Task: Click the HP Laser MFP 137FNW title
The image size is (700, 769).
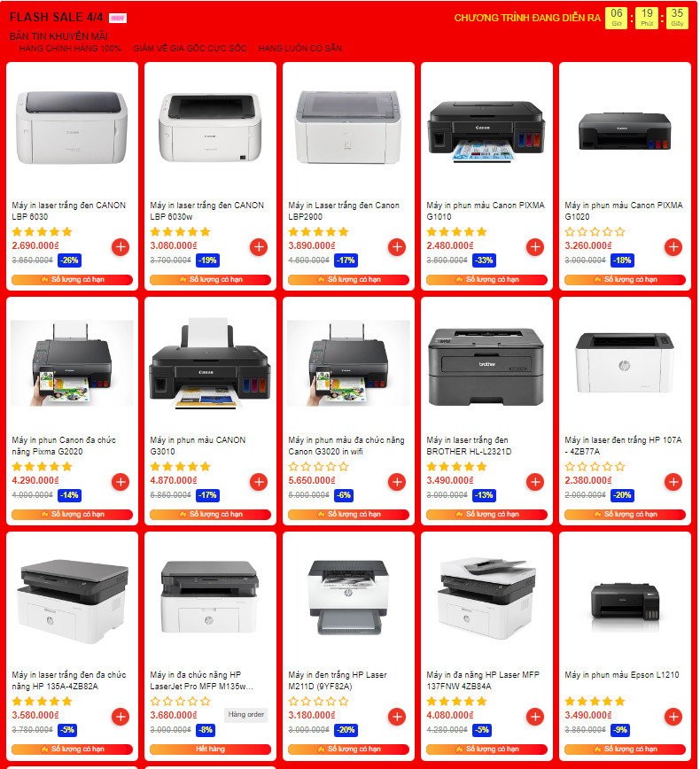Action: [483, 680]
